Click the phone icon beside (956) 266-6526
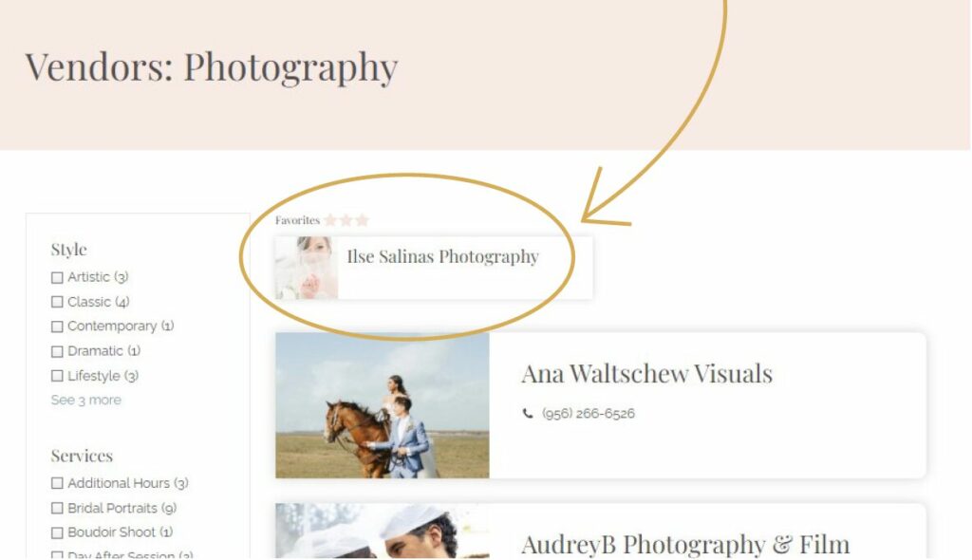 [528, 414]
